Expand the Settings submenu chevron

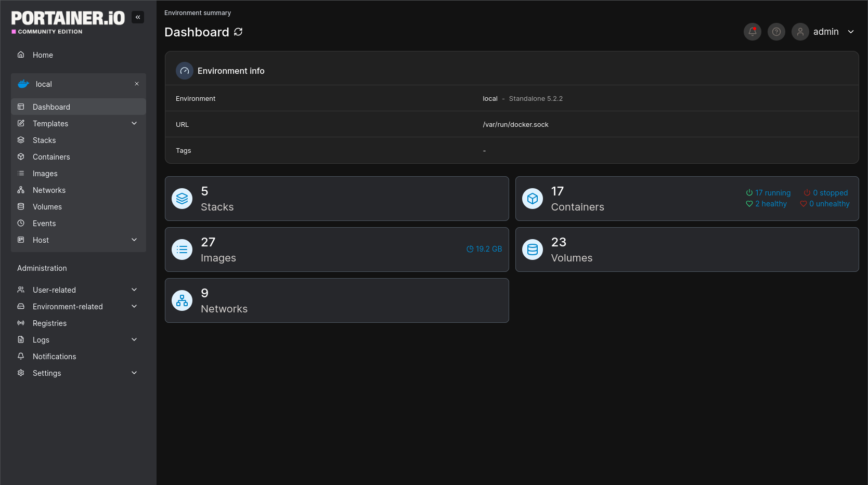(134, 373)
